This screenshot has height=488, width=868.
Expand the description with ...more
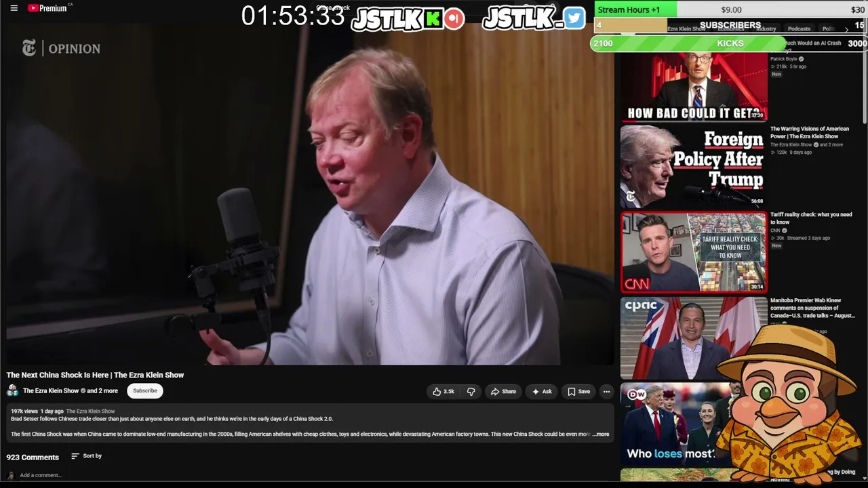click(x=601, y=434)
